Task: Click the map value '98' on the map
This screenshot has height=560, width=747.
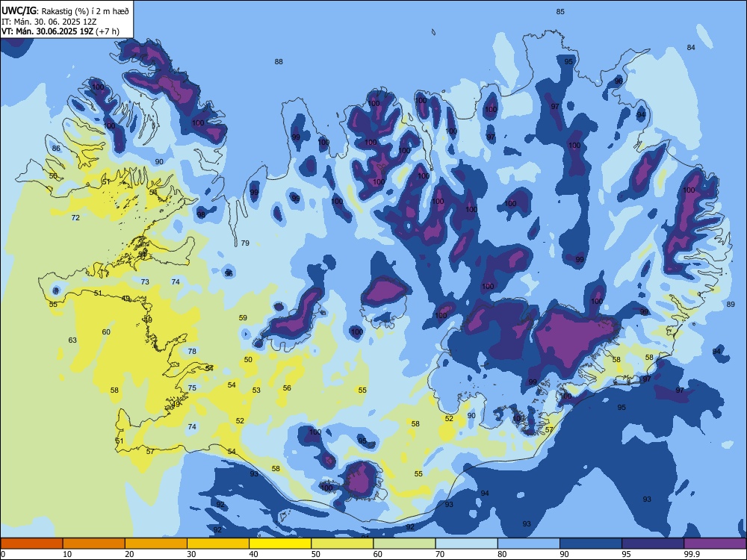Action: (201, 215)
